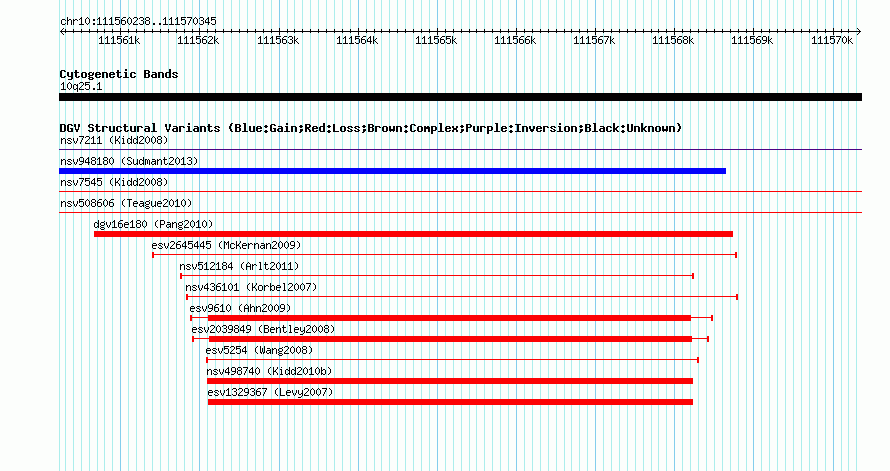This screenshot has width=890, height=471.
Task: Click the 111565k ruler tick label
Action: tap(436, 40)
